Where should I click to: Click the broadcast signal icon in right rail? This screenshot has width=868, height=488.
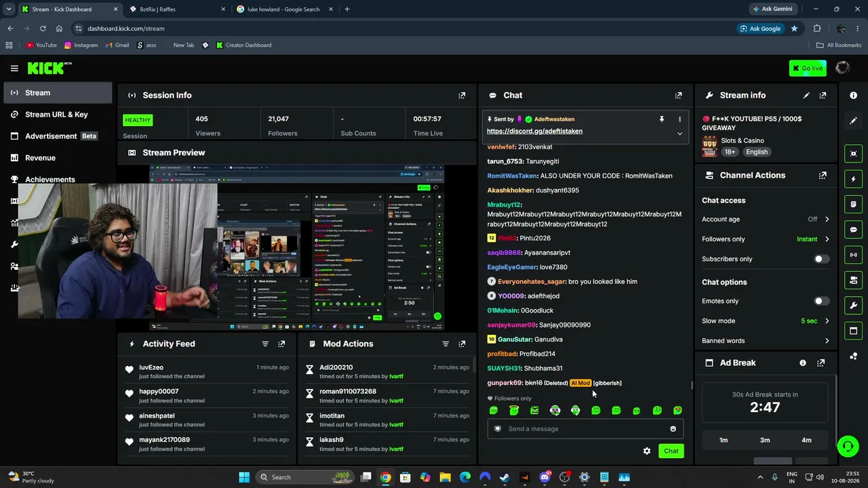tap(853, 255)
